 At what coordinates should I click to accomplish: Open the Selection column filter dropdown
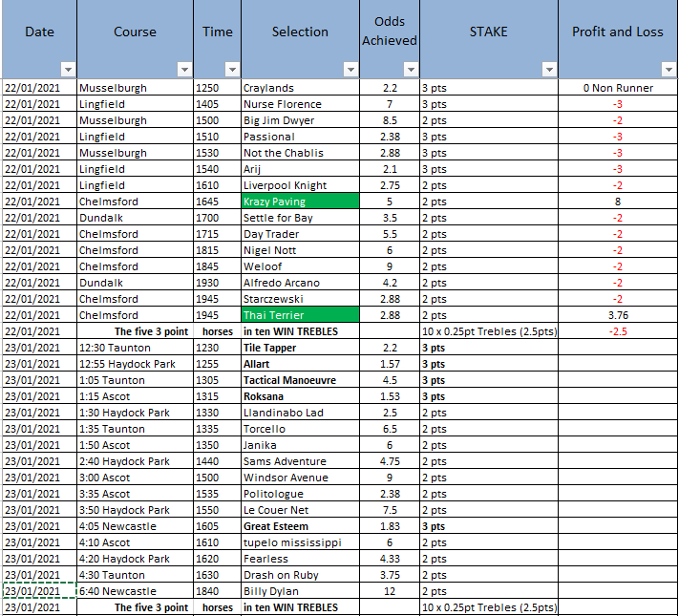350,70
